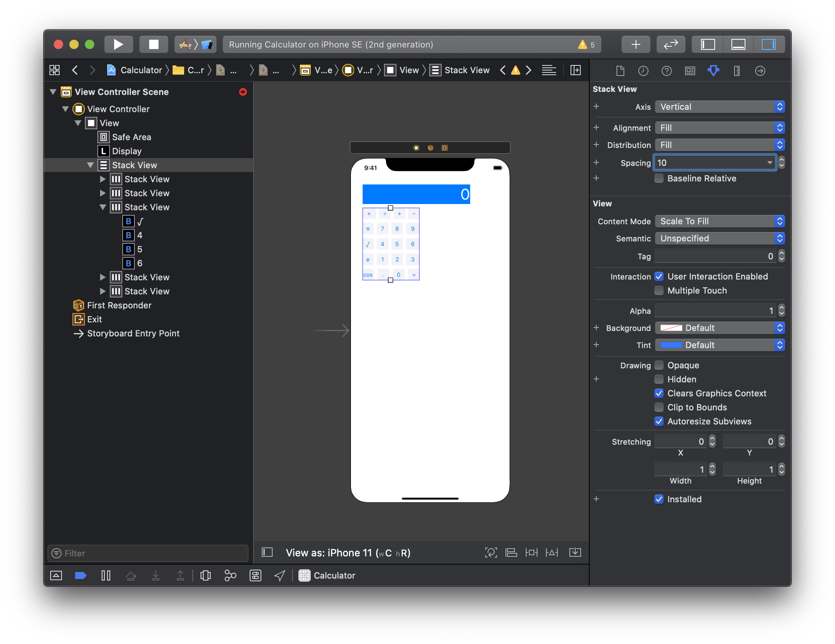Select the Display label in outline
Screen dimensions: 835x644
[127, 151]
